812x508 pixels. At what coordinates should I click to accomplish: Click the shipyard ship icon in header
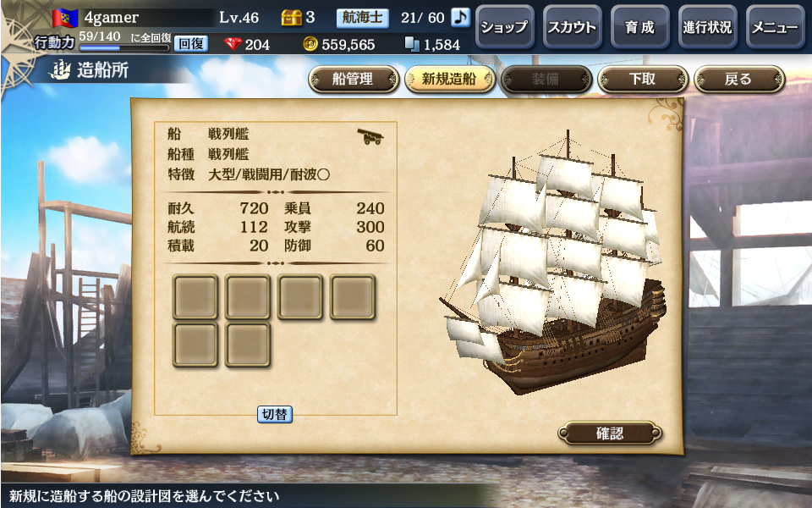[x=60, y=69]
